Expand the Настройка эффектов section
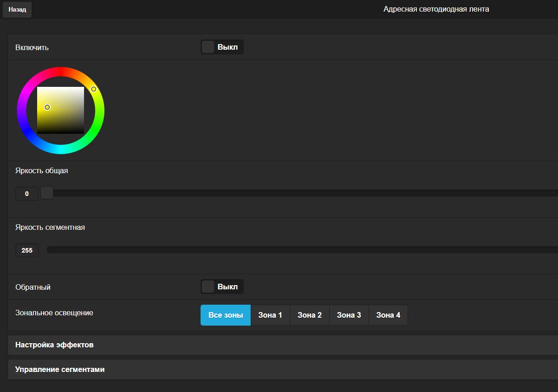 click(54, 345)
